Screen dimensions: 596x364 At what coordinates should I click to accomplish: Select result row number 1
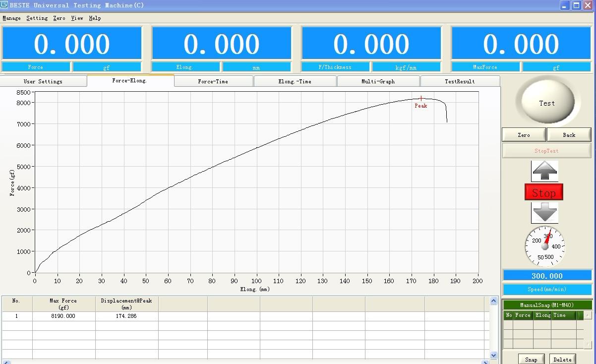[x=245, y=316]
